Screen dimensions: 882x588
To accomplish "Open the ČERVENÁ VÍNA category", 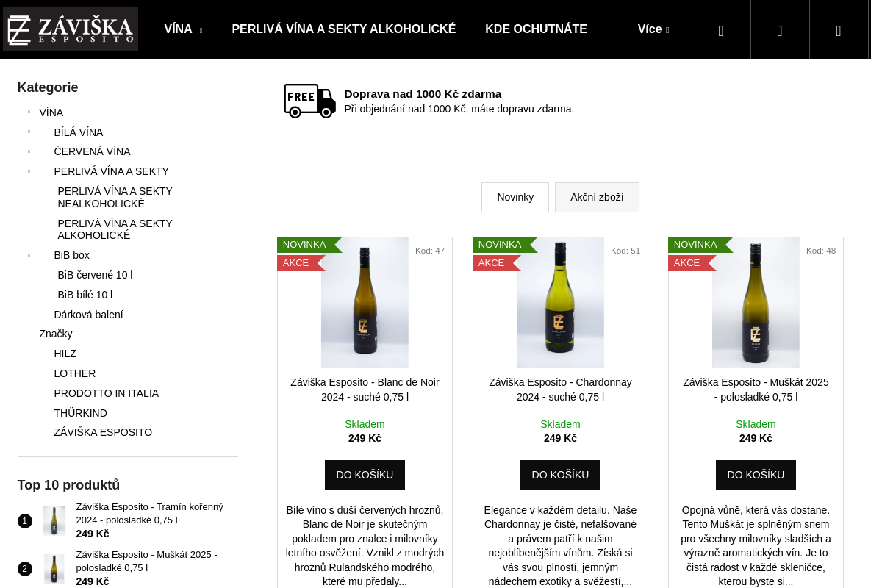I will pyautogui.click(x=92, y=151).
